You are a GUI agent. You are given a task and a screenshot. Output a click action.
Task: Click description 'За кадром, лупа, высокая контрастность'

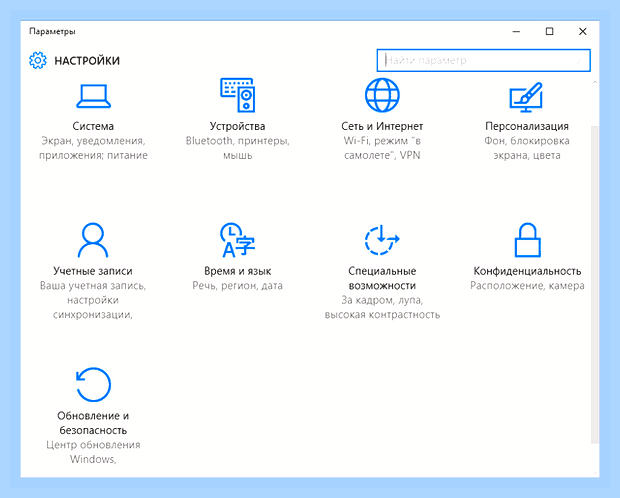[382, 307]
